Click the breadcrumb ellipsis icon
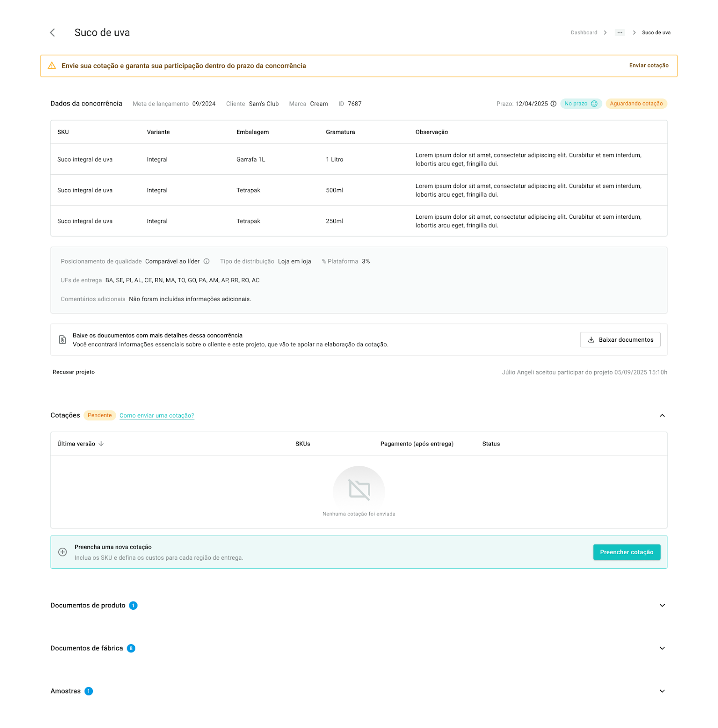 point(620,33)
